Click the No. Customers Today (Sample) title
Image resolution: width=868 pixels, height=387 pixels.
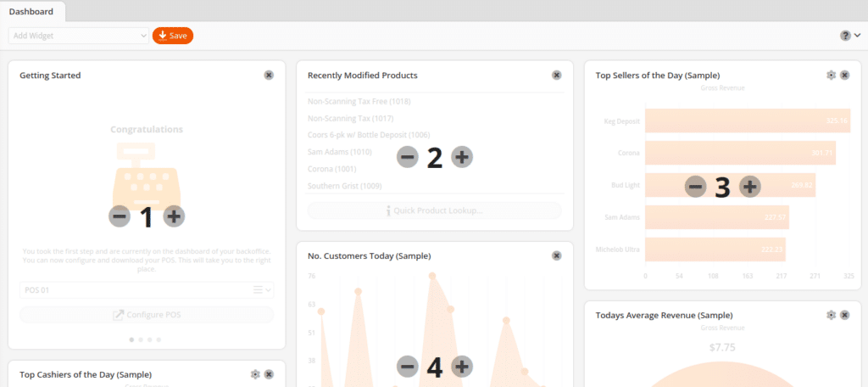point(370,255)
